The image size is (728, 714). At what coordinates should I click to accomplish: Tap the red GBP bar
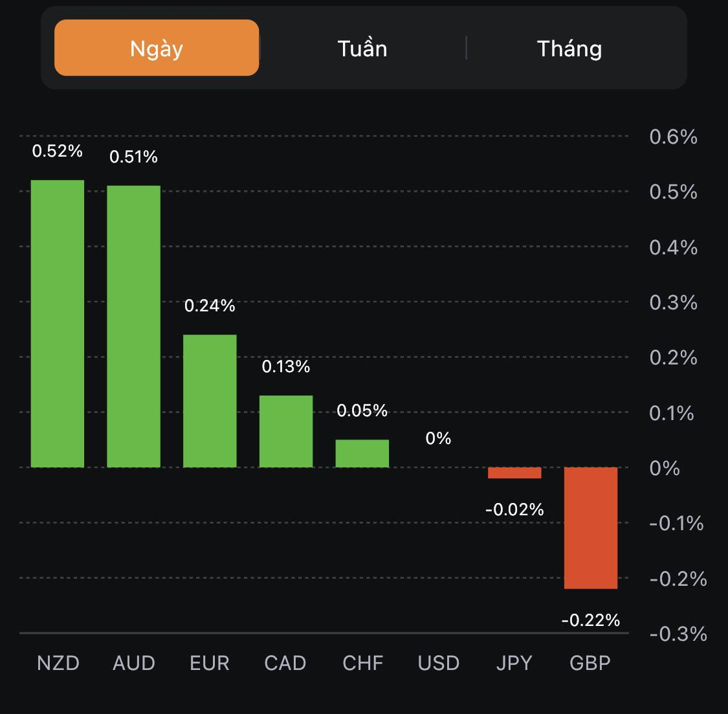click(x=591, y=528)
